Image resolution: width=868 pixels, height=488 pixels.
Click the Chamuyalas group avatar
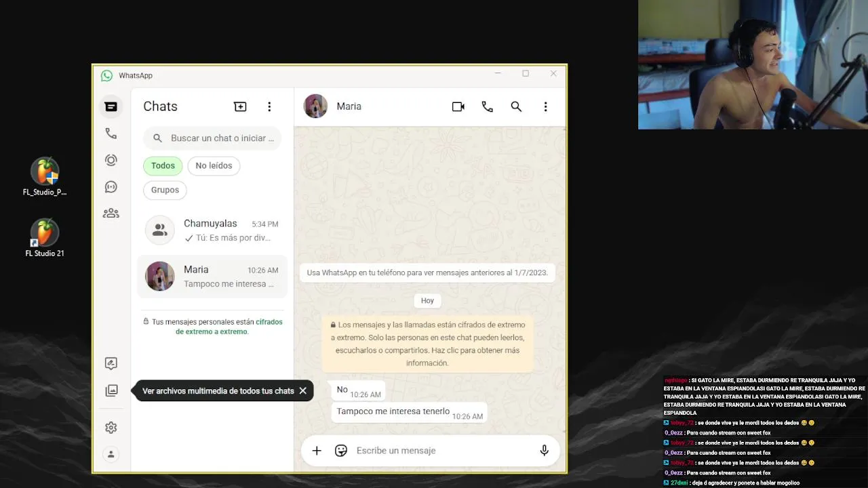point(160,230)
